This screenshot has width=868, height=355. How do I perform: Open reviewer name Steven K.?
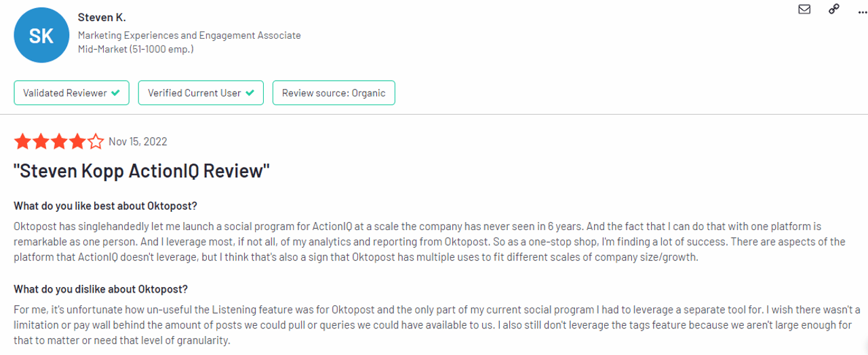click(x=102, y=17)
